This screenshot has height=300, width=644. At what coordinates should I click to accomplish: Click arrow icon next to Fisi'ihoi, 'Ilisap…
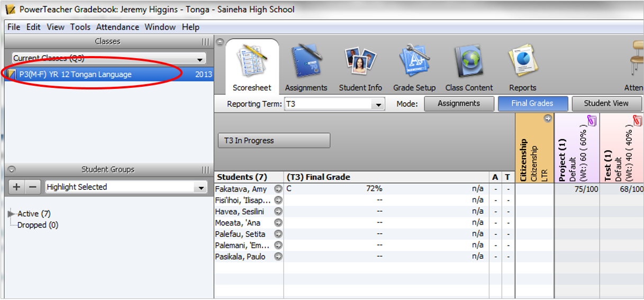278,201
